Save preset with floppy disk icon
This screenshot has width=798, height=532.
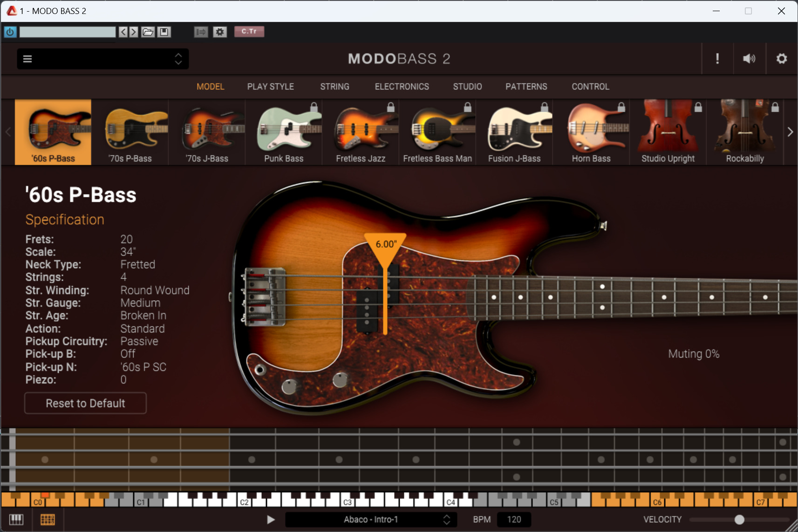tap(164, 32)
